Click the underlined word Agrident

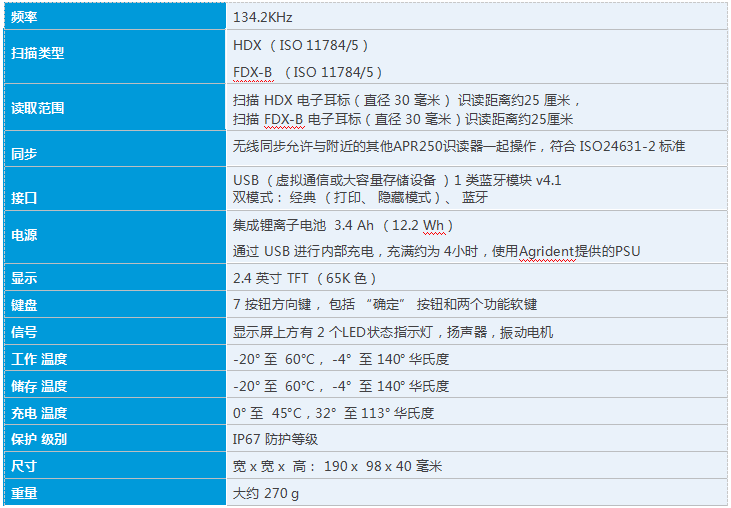coord(550,251)
